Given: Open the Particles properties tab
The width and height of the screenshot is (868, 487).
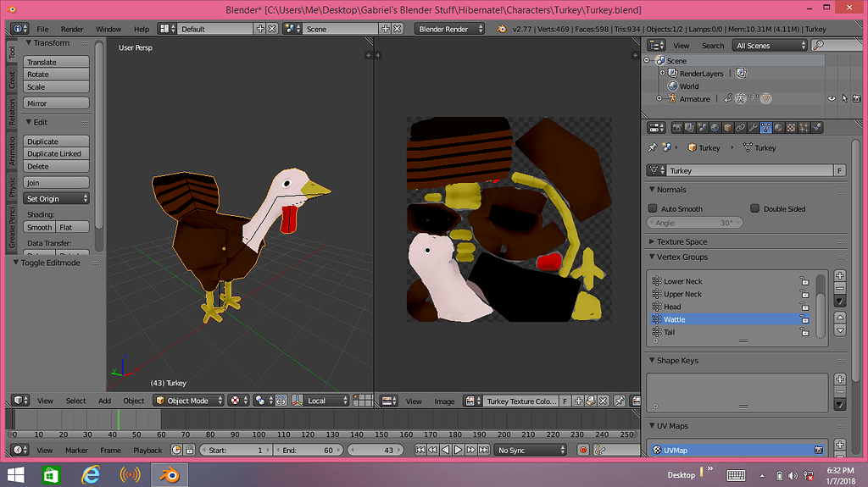Looking at the screenshot, I should (804, 128).
